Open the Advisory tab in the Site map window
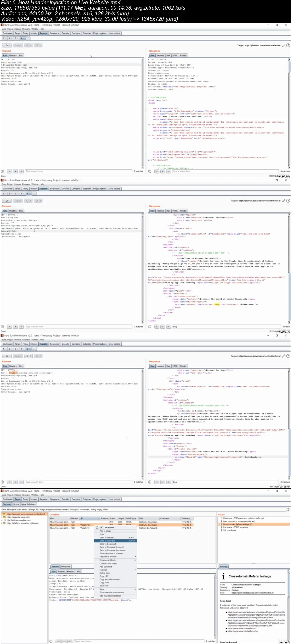This screenshot has width=291, height=644. (224, 566)
